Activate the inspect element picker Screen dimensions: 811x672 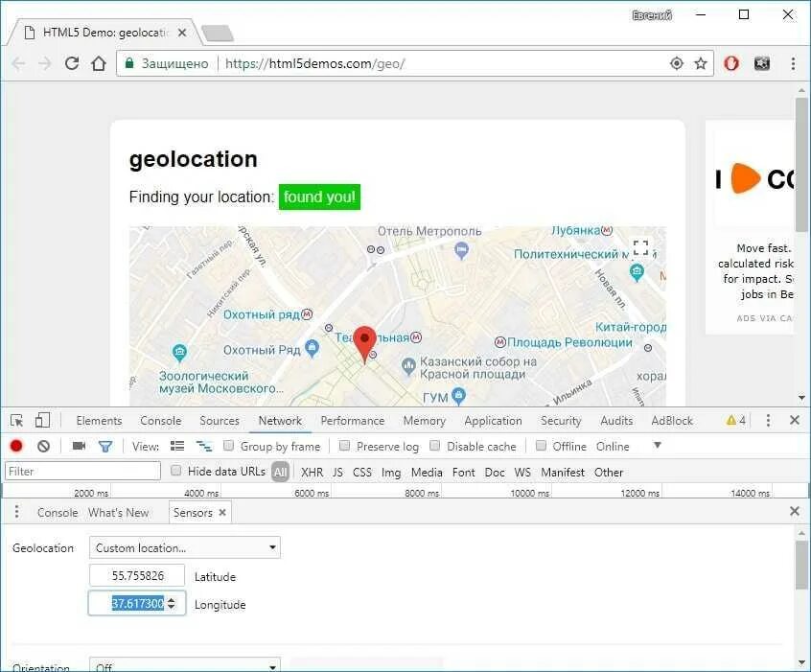point(16,420)
